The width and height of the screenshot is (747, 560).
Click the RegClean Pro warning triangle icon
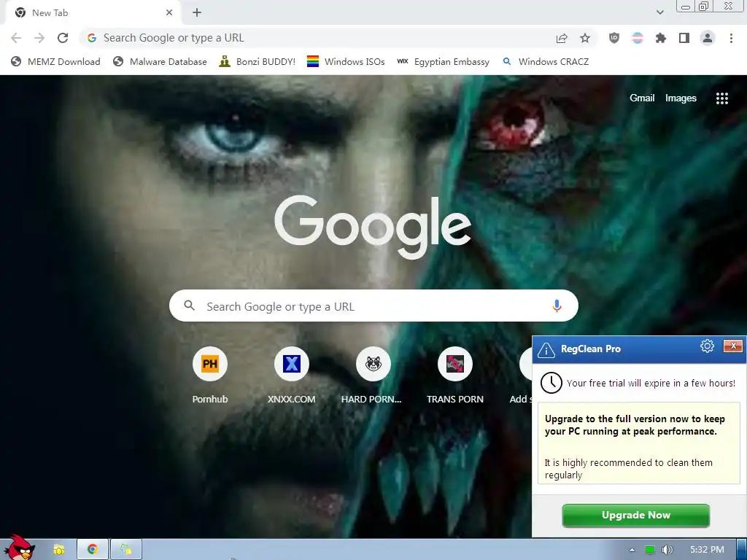(546, 350)
